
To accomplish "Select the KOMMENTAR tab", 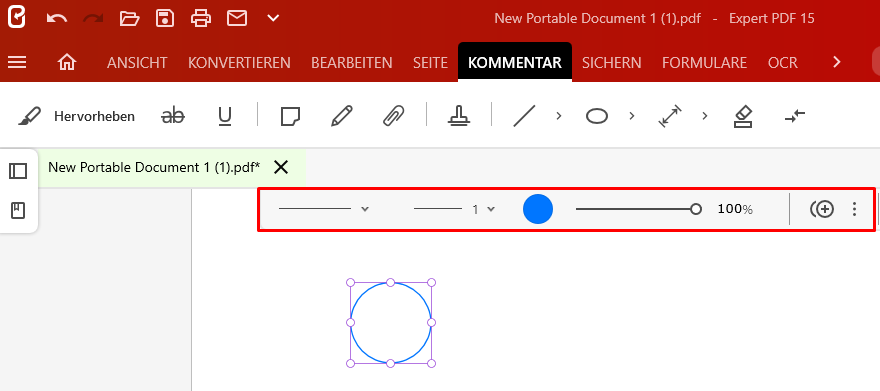I will click(x=515, y=63).
